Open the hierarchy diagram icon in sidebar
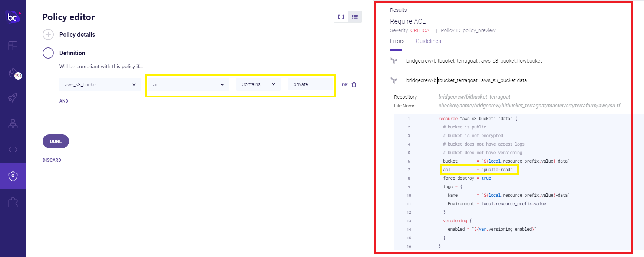 tap(13, 124)
